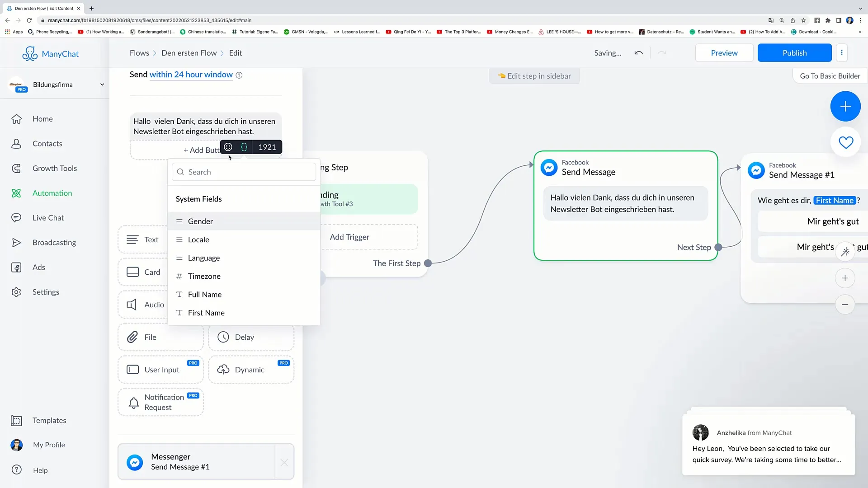868x488 pixels.
Task: Click the Ads sidebar icon
Action: [x=17, y=267]
